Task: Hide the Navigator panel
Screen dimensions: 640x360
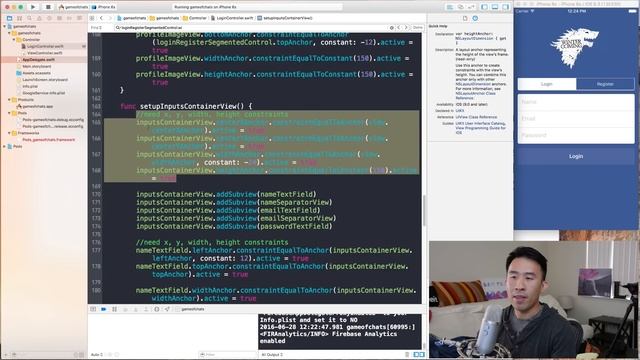Action: (x=484, y=7)
